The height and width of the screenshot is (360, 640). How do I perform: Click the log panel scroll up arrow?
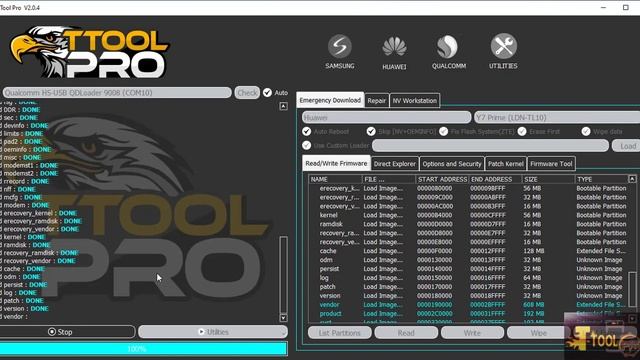pos(284,106)
